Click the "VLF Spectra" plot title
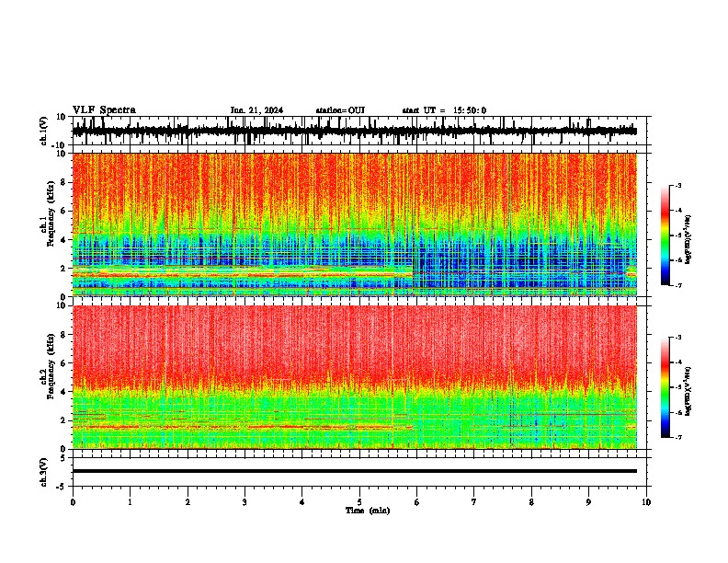 coord(104,110)
